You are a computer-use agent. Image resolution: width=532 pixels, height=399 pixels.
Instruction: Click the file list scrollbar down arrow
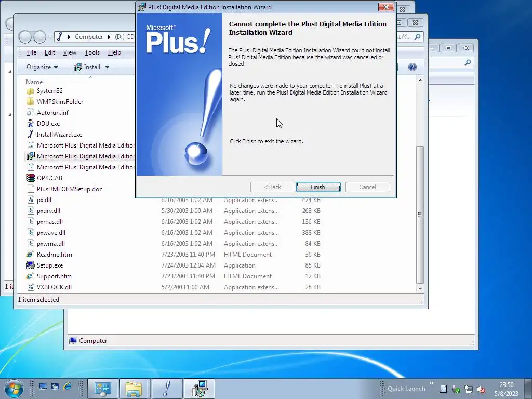pyautogui.click(x=420, y=288)
